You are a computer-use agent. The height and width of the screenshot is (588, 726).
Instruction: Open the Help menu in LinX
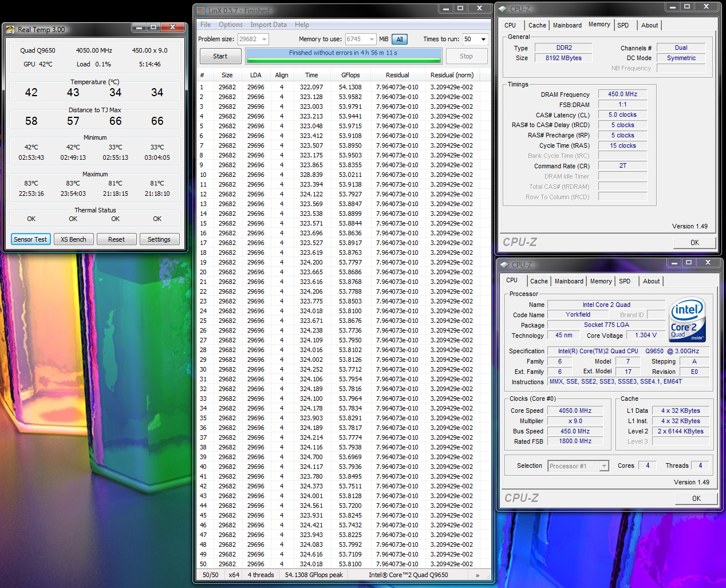pyautogui.click(x=302, y=25)
